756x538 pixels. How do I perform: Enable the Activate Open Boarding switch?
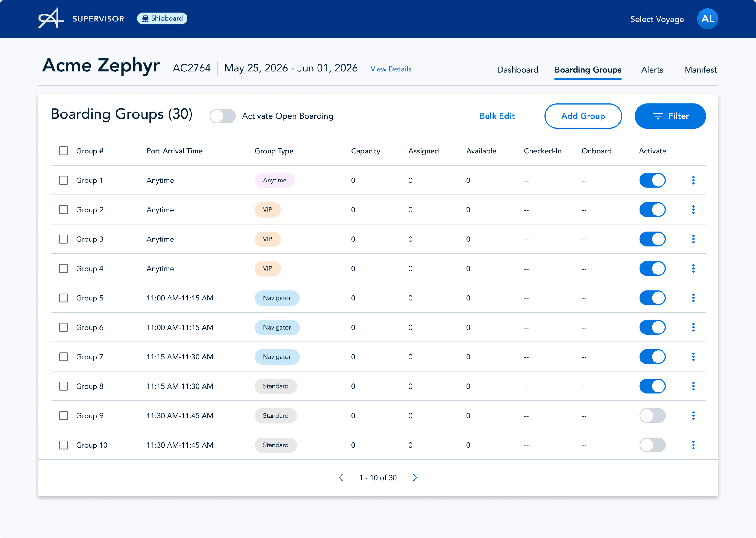(223, 116)
